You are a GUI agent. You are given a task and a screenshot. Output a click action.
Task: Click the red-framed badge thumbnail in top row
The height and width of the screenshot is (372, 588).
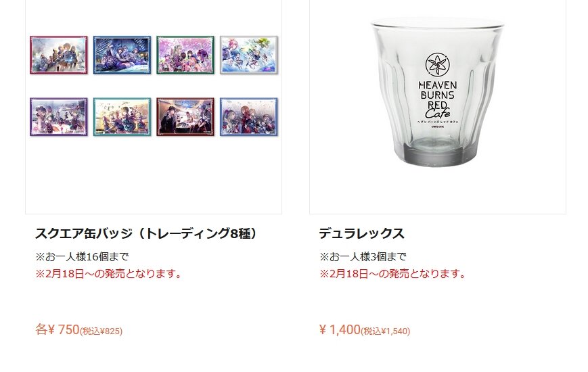coord(58,55)
